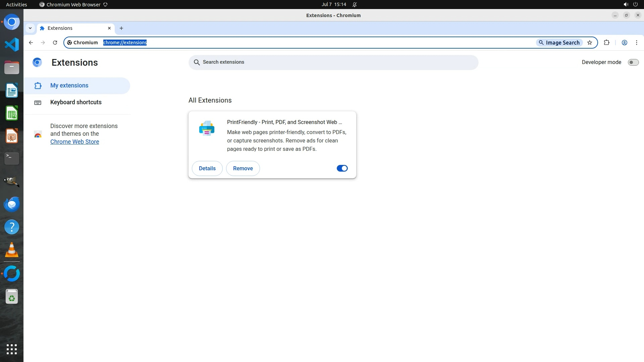Open Chromium three-dot menu
The height and width of the screenshot is (362, 644).
[x=636, y=43]
